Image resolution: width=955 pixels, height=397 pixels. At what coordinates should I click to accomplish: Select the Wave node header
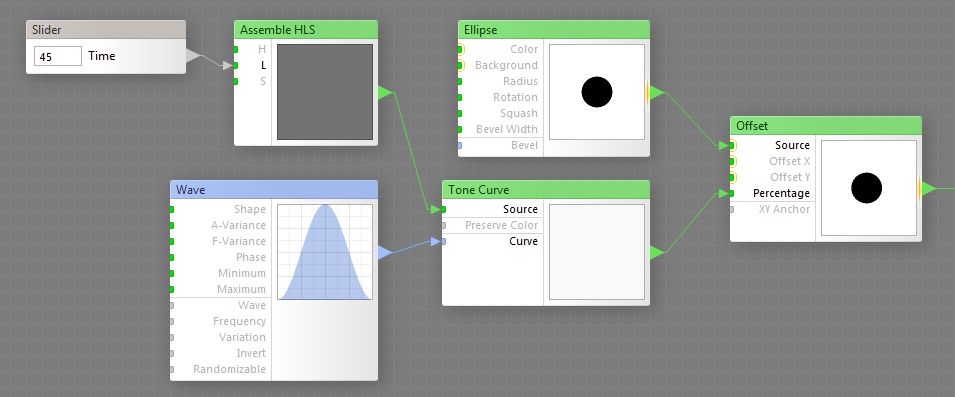[273, 189]
